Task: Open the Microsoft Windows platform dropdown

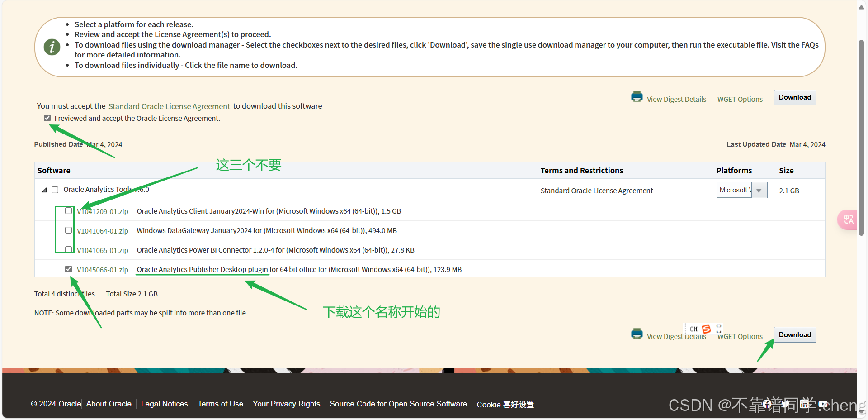Action: click(759, 190)
